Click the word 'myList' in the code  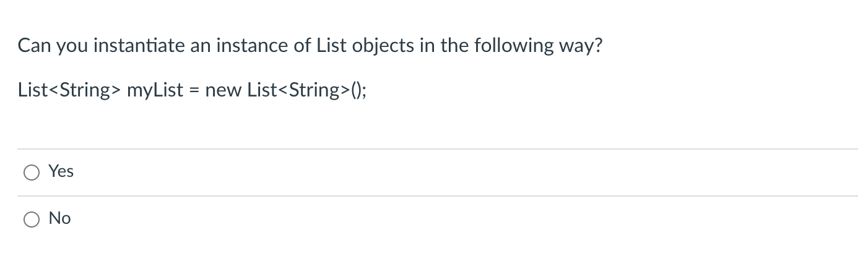[155, 91]
